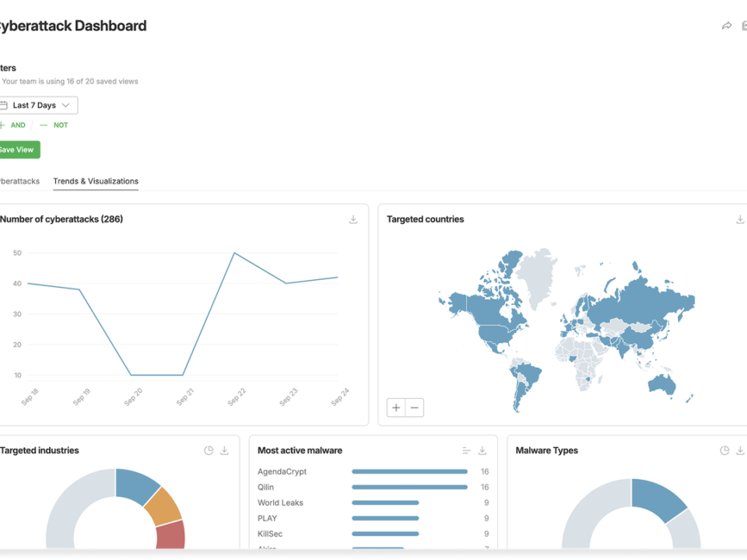Click the Sep 22 x-axis label

pyautogui.click(x=237, y=397)
